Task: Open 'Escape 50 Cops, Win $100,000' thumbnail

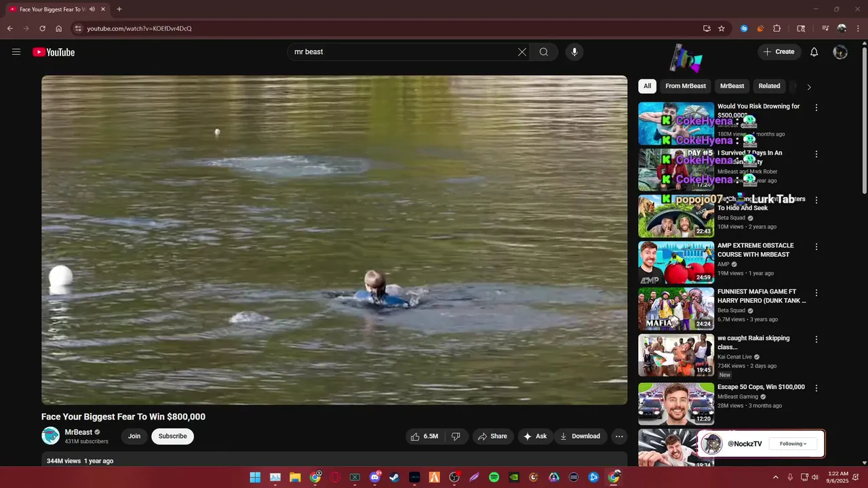Action: (676, 405)
